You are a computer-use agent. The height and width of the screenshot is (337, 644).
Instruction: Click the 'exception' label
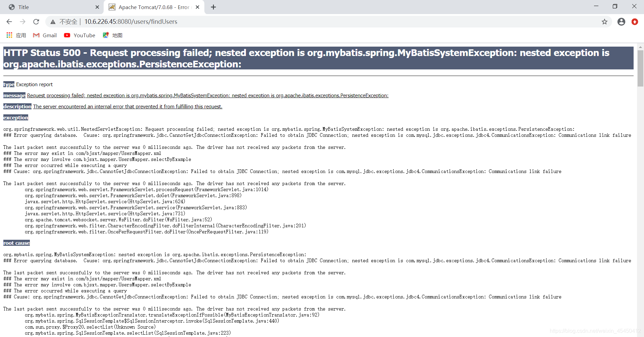[x=16, y=118]
